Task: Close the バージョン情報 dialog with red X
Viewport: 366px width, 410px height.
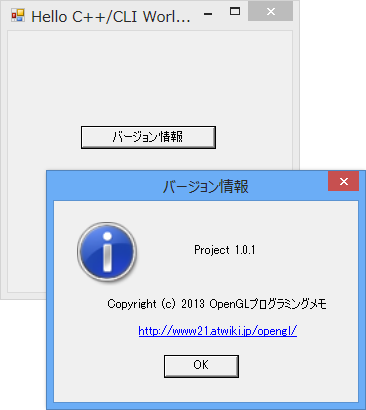Action: coord(343,181)
